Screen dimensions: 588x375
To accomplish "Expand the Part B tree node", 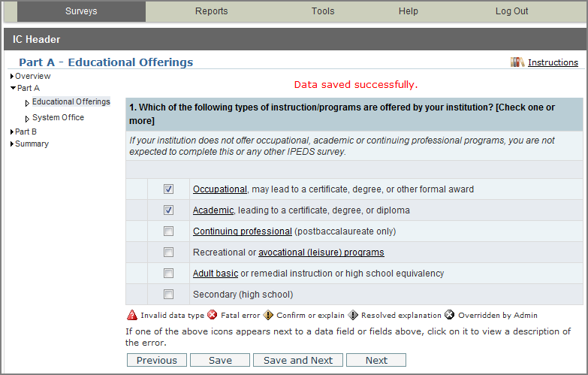I will (x=12, y=132).
